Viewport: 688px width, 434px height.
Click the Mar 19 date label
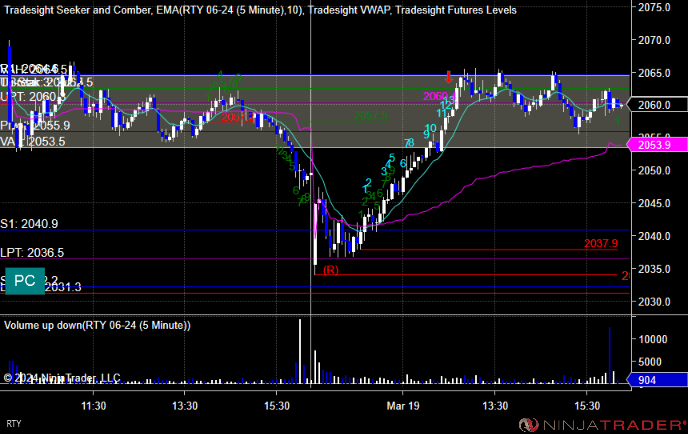(403, 406)
